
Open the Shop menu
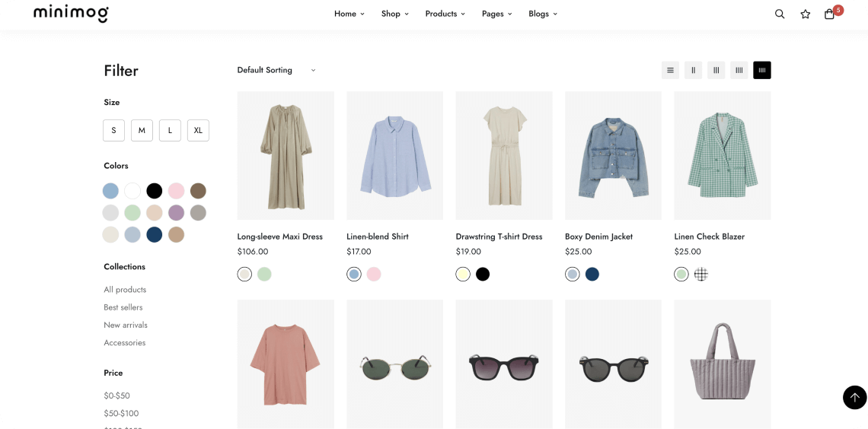pos(394,14)
